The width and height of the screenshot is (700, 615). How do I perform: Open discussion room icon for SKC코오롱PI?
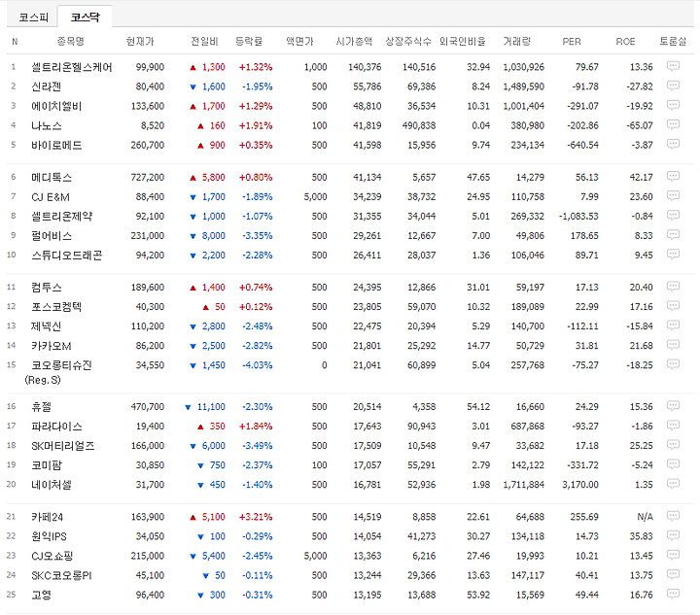click(x=673, y=575)
